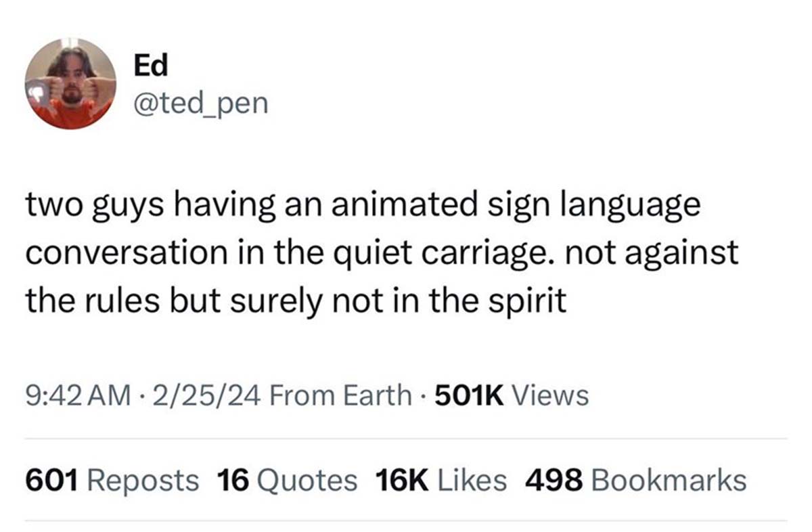The image size is (812, 532).
Task: Click the bold "16K" likes number
Action: pyautogui.click(x=402, y=481)
